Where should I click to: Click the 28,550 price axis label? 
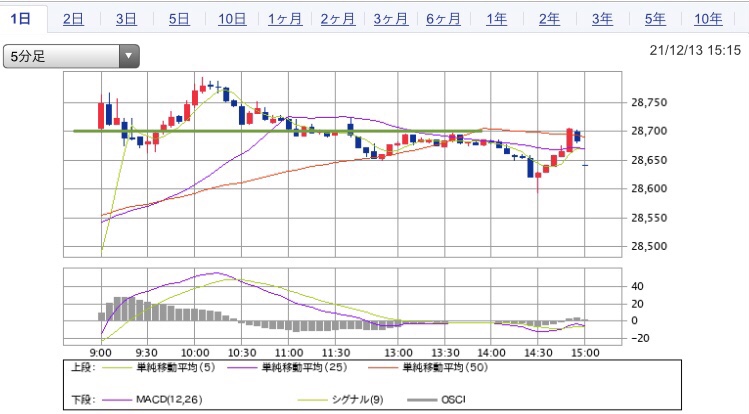649,218
